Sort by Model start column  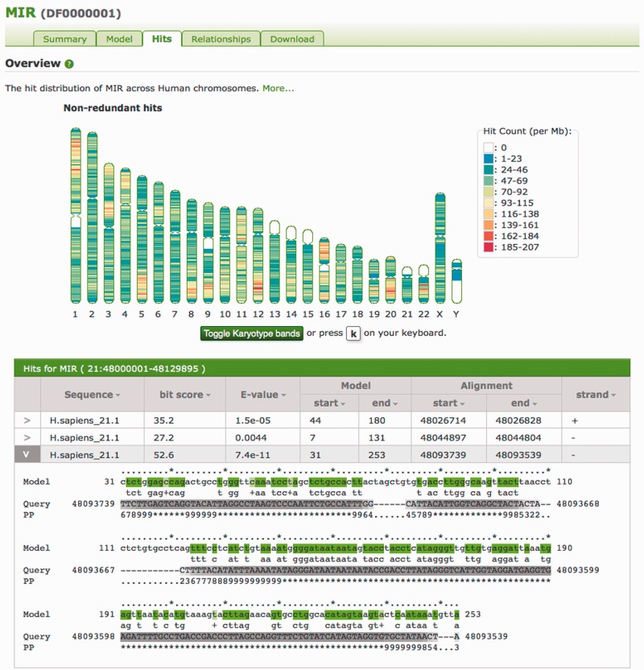pos(329,403)
